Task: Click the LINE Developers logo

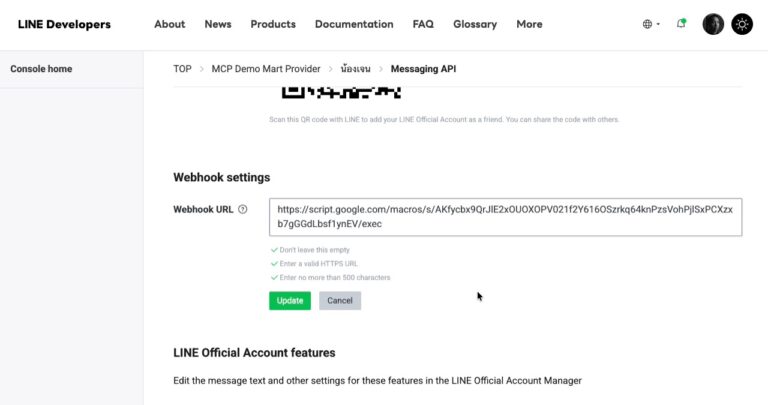Action: coord(64,24)
